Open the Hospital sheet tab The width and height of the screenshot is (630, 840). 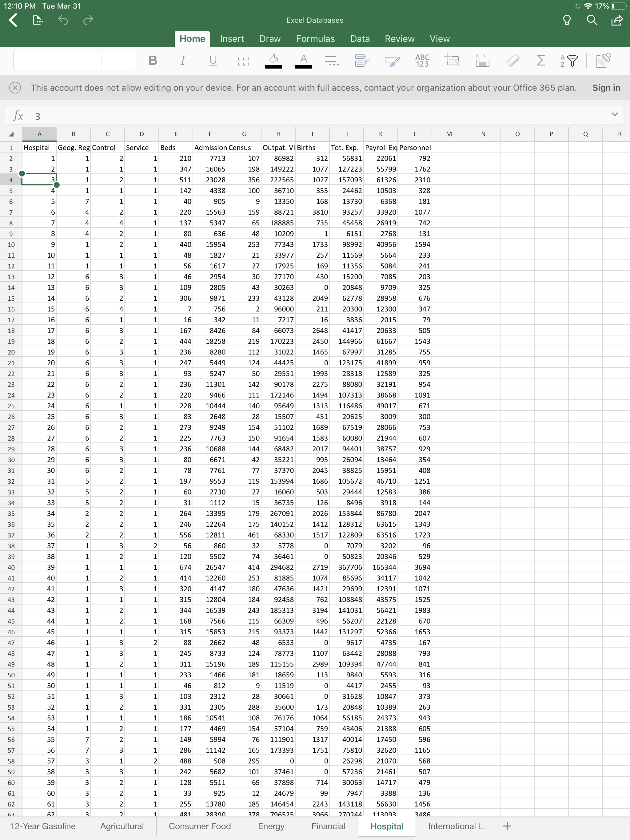387,826
